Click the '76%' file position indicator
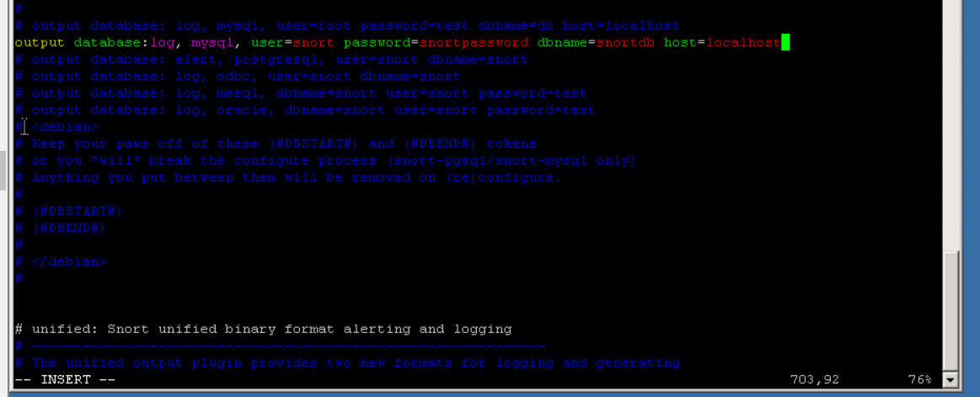The height and width of the screenshot is (397, 980). (x=919, y=379)
